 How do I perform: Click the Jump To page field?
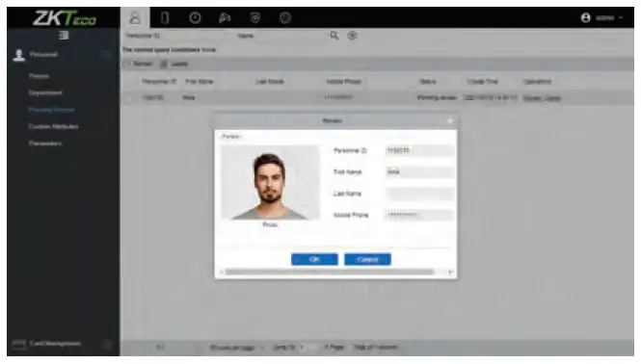point(308,348)
